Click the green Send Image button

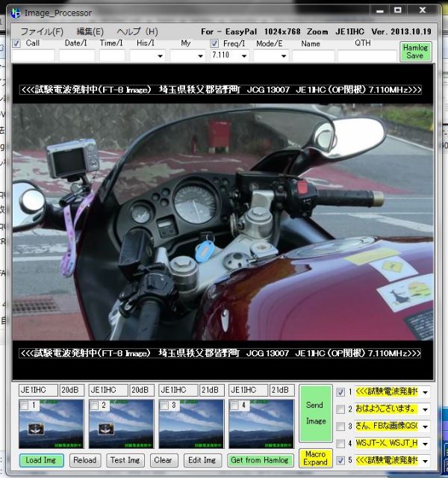[x=316, y=413]
